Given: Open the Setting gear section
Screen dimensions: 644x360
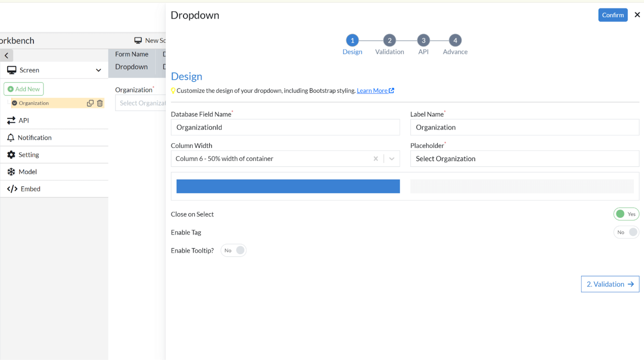Looking at the screenshot, I should pyautogui.click(x=28, y=155).
